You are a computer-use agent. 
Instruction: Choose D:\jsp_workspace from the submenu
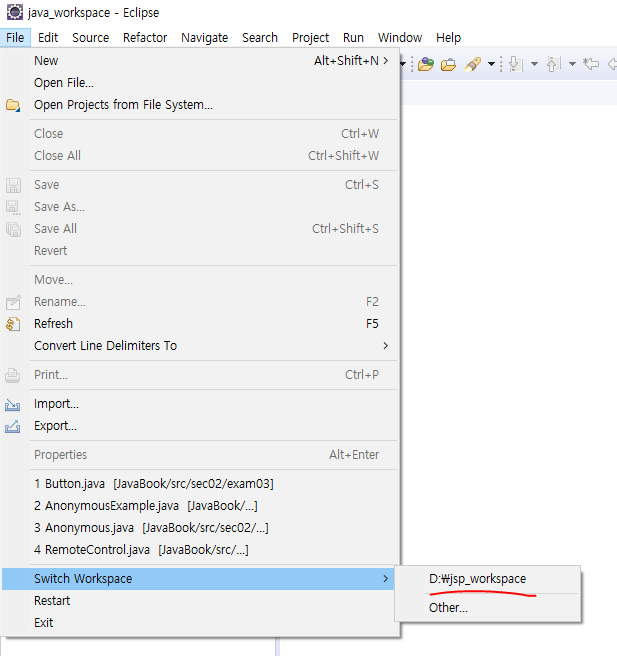point(488,579)
